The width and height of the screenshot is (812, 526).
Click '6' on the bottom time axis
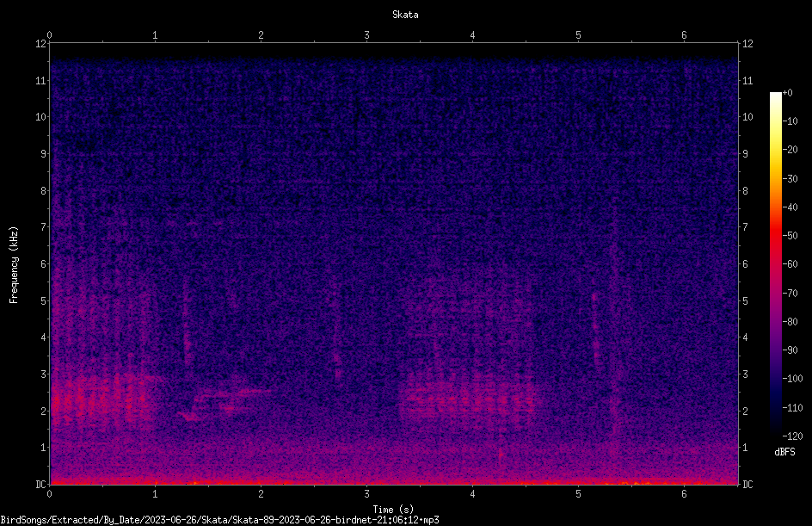[684, 494]
